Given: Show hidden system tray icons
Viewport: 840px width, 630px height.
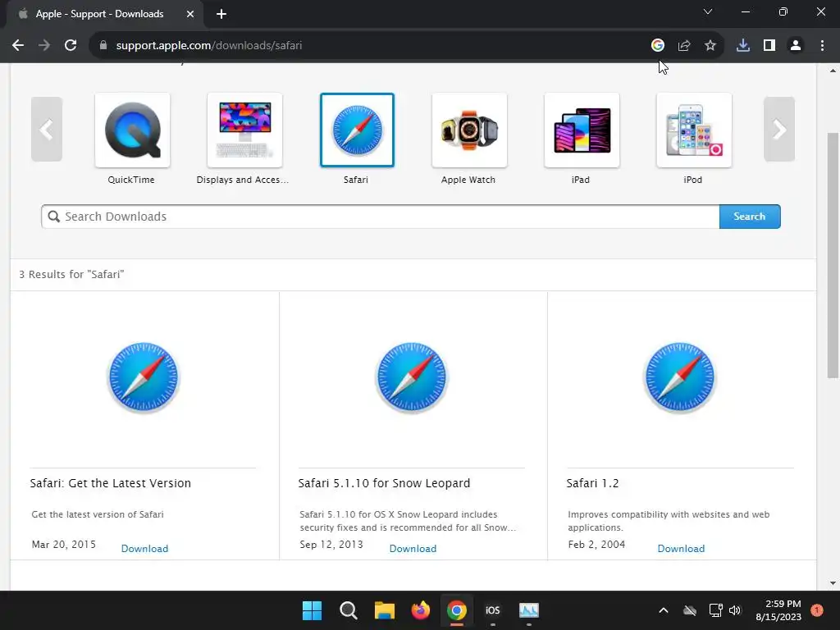Looking at the screenshot, I should (x=663, y=610).
